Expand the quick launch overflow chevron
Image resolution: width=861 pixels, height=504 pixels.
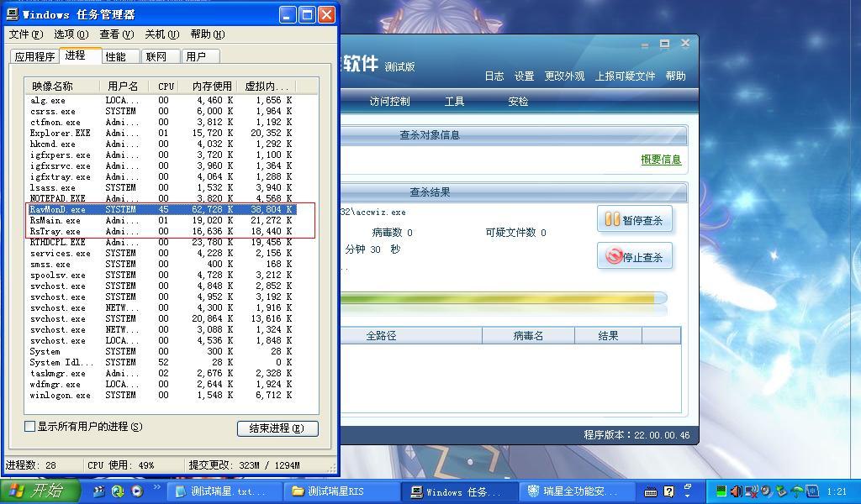pyautogui.click(x=156, y=486)
